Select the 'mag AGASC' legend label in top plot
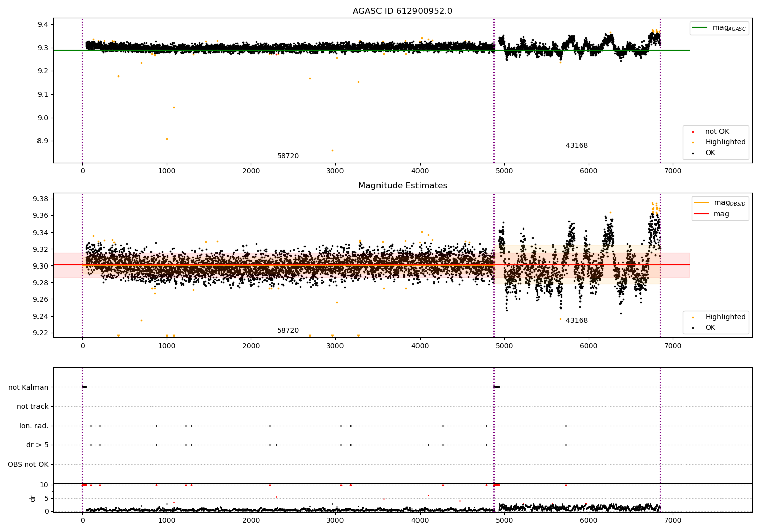760x532 pixels. coord(729,28)
